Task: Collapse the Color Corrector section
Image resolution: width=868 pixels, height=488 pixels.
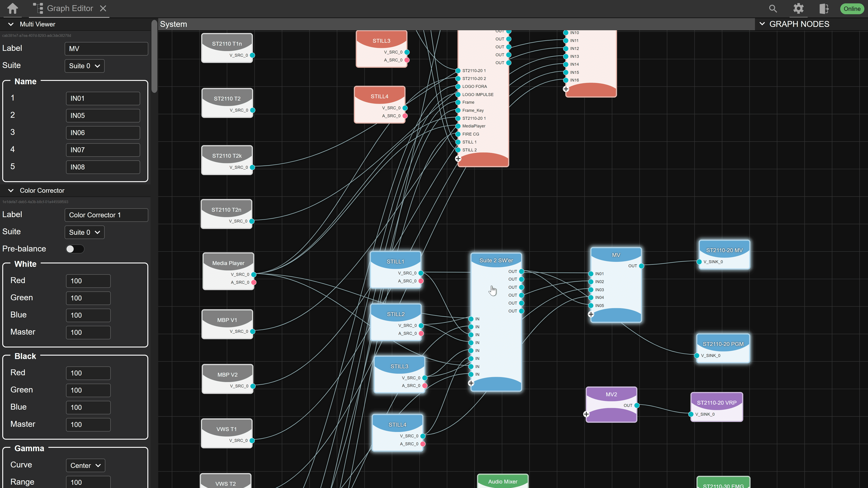Action: click(11, 191)
